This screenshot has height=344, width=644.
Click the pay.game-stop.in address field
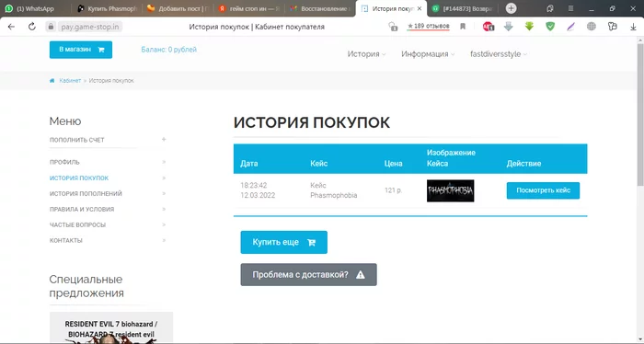tap(90, 27)
